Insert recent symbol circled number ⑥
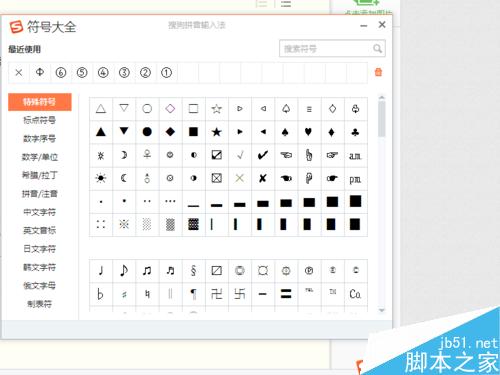The image size is (500, 375). pyautogui.click(x=61, y=72)
